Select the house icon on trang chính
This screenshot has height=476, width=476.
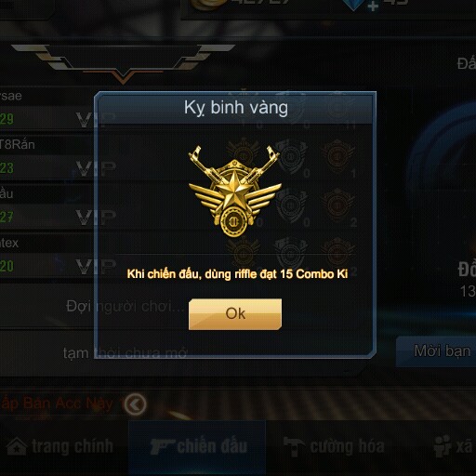pos(17,446)
